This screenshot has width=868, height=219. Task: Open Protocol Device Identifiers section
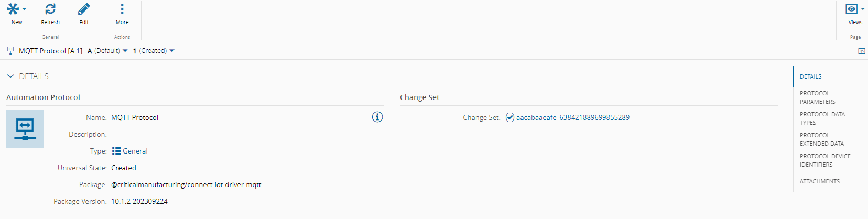tap(824, 160)
